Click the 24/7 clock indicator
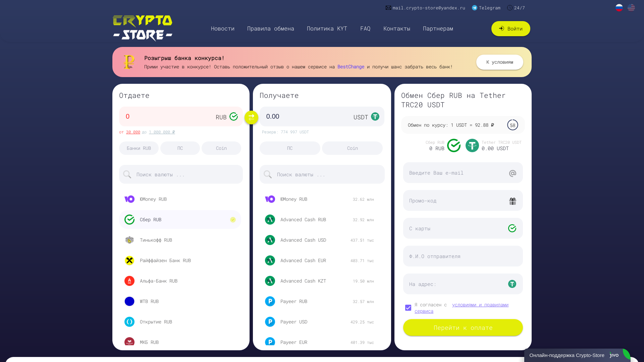Image resolution: width=644 pixels, height=362 pixels. click(516, 8)
